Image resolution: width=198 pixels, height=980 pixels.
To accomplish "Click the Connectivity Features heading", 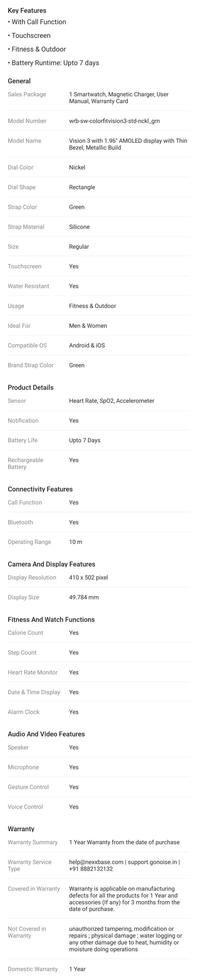I will click(40, 489).
